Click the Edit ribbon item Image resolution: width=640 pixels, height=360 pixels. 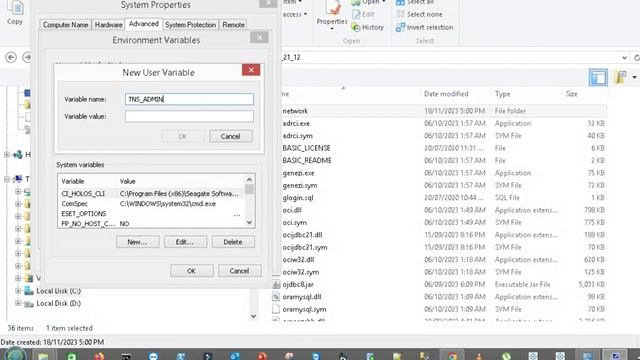[x=363, y=14]
